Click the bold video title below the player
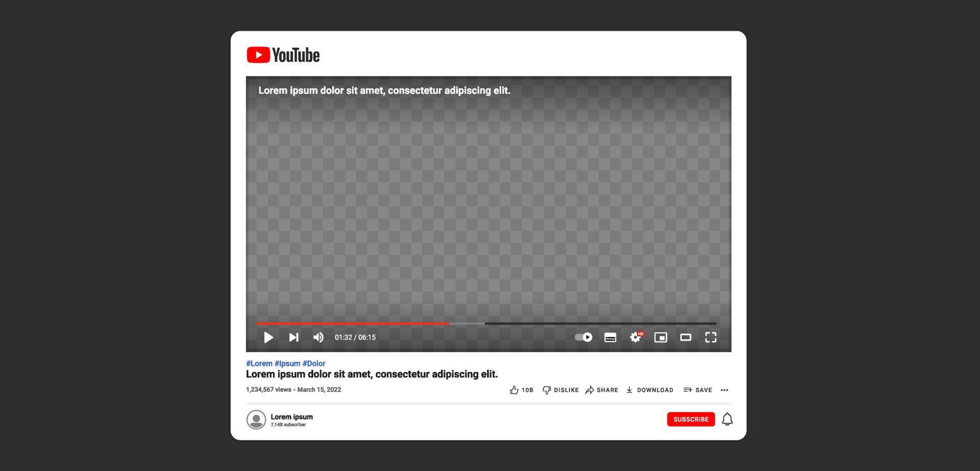Image resolution: width=980 pixels, height=471 pixels. coord(372,374)
